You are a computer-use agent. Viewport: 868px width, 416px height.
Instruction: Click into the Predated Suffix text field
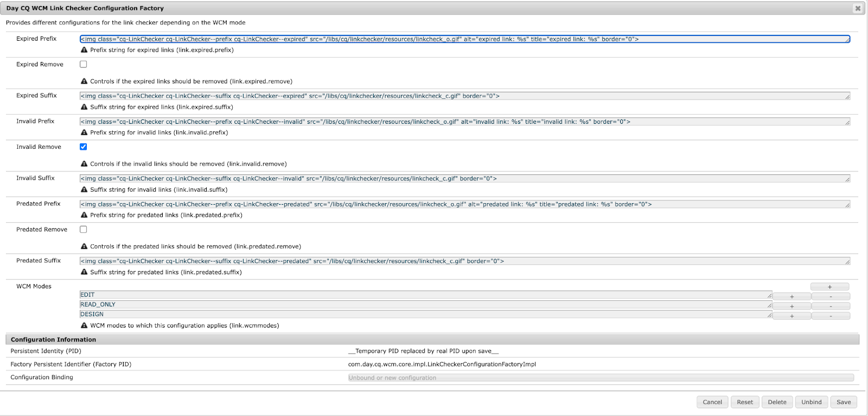465,261
